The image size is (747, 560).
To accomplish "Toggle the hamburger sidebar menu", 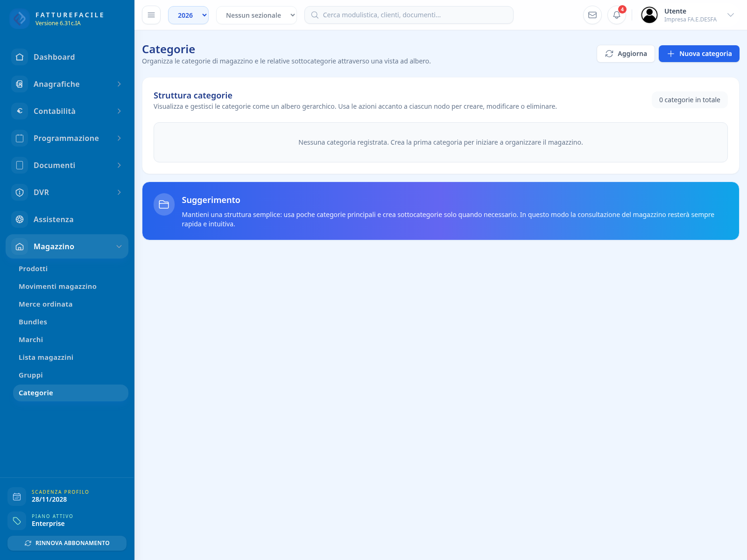I will 151,15.
